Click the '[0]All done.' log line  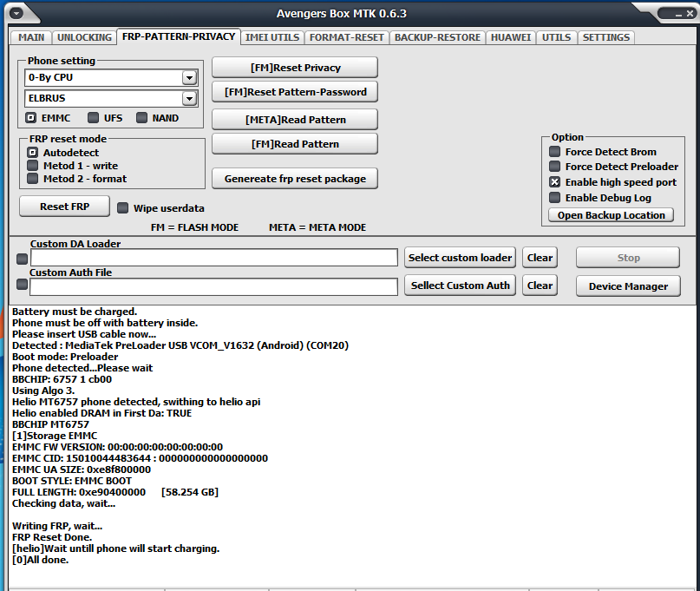(40, 560)
